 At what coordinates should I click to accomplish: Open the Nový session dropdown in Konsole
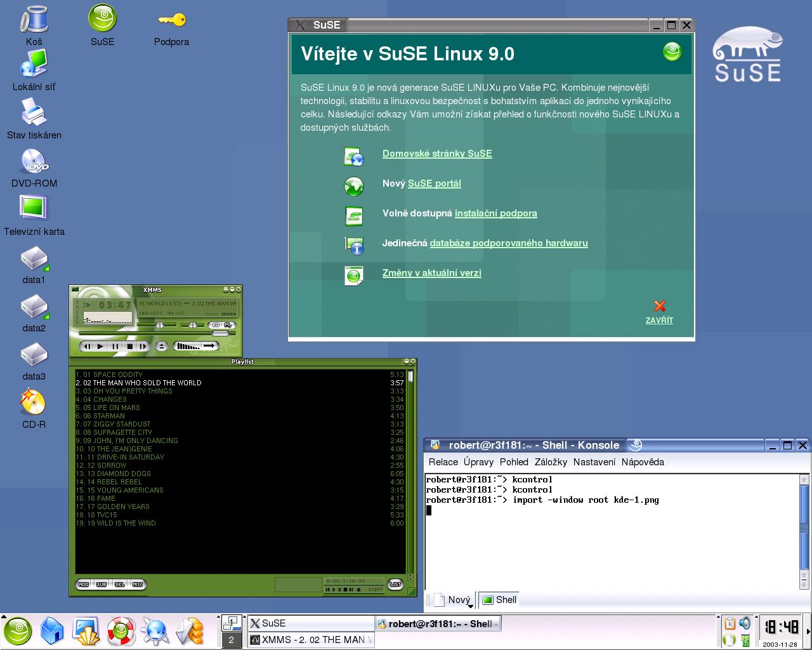pos(454,600)
